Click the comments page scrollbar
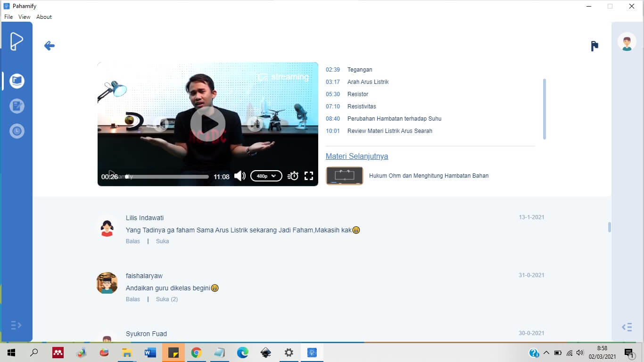The height and width of the screenshot is (362, 644). pos(609,227)
